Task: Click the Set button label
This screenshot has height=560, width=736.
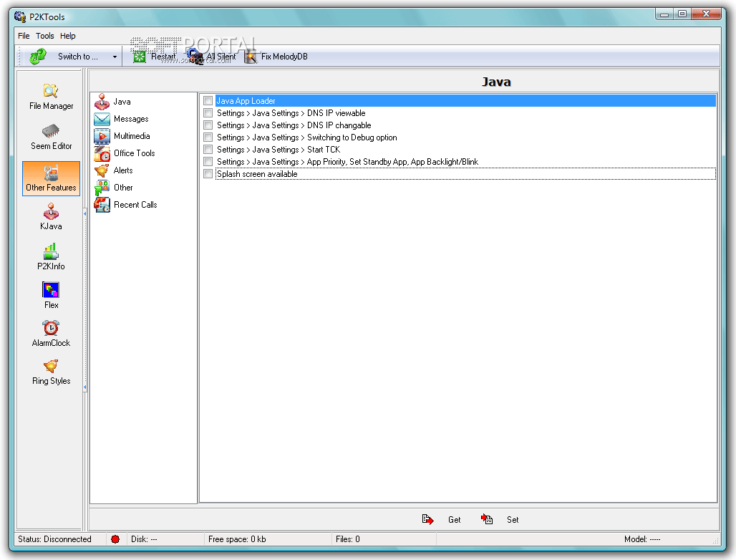Action: [513, 520]
